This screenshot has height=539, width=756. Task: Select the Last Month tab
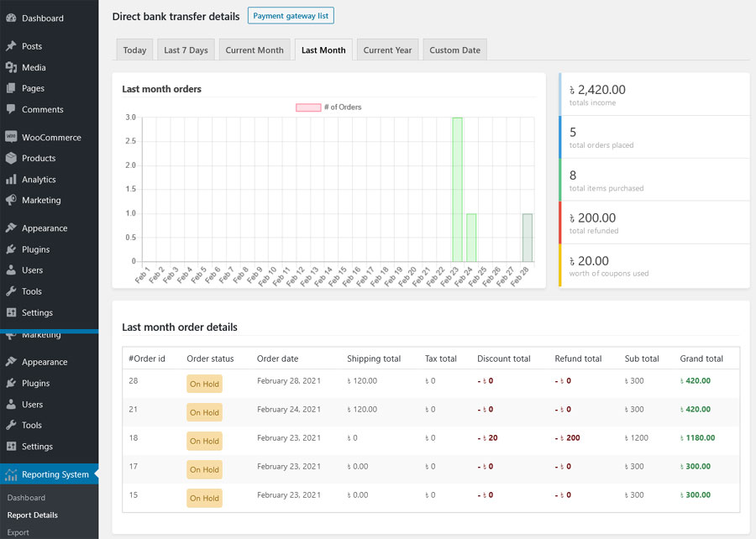323,50
